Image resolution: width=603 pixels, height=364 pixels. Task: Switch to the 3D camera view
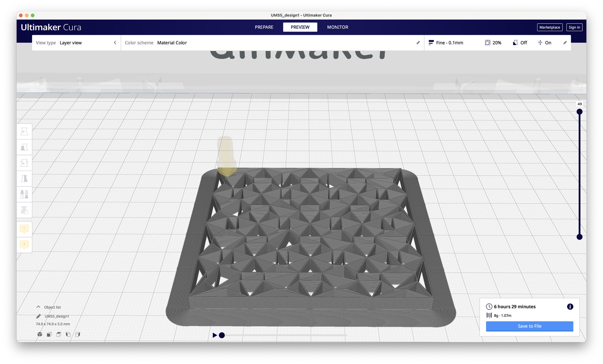tap(39, 334)
